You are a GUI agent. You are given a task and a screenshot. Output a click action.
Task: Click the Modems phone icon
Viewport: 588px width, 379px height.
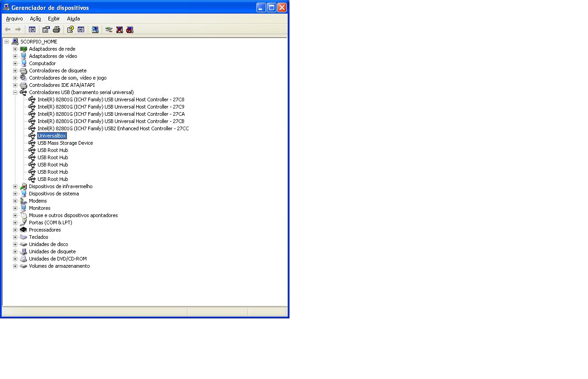[x=24, y=201]
